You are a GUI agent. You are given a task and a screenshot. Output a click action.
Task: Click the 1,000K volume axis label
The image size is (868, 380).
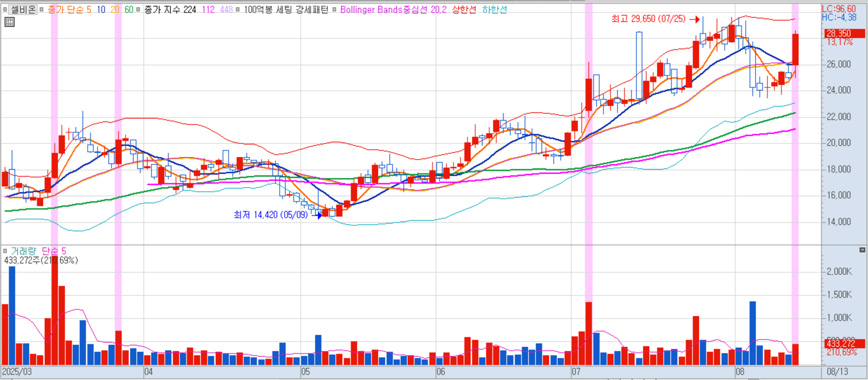pos(839,317)
